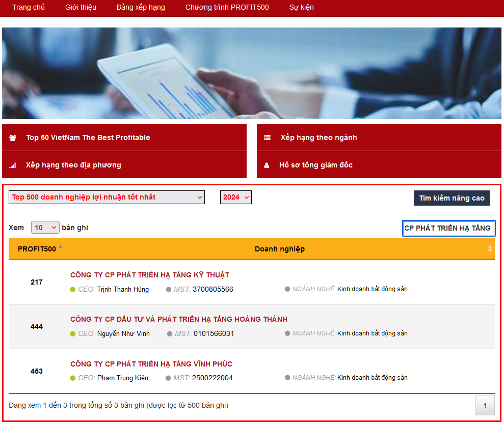504x423 pixels.
Task: Open the records-per-page dropdown showing 10
Action: [45, 228]
